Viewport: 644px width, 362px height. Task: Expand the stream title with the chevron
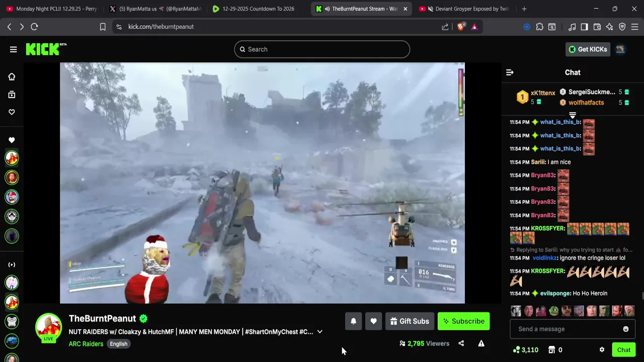tap(319, 332)
